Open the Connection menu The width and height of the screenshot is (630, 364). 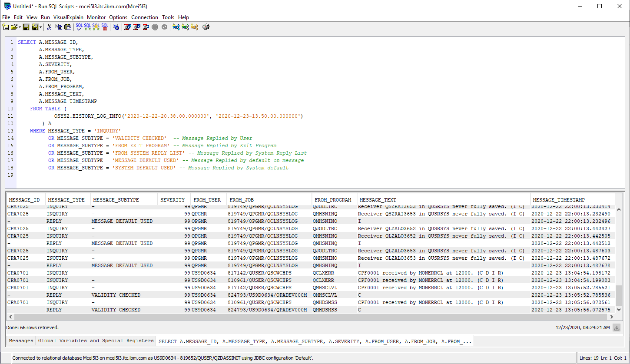click(x=145, y=17)
